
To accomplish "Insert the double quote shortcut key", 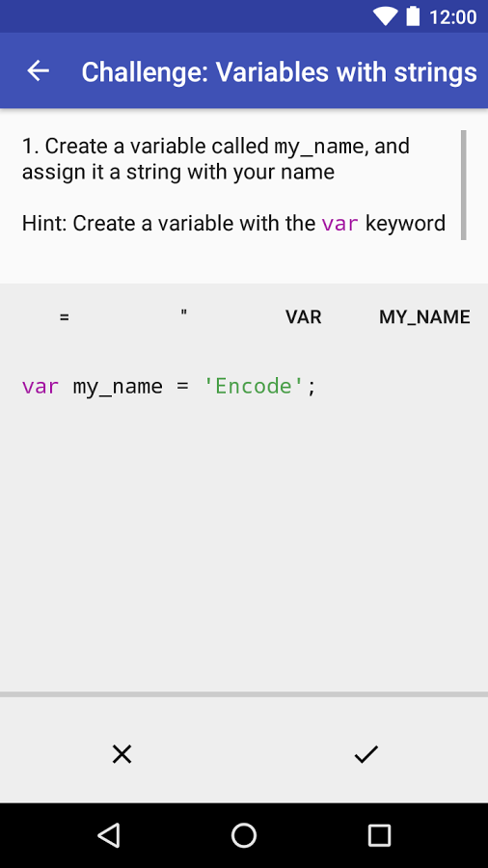I will pos(183,317).
